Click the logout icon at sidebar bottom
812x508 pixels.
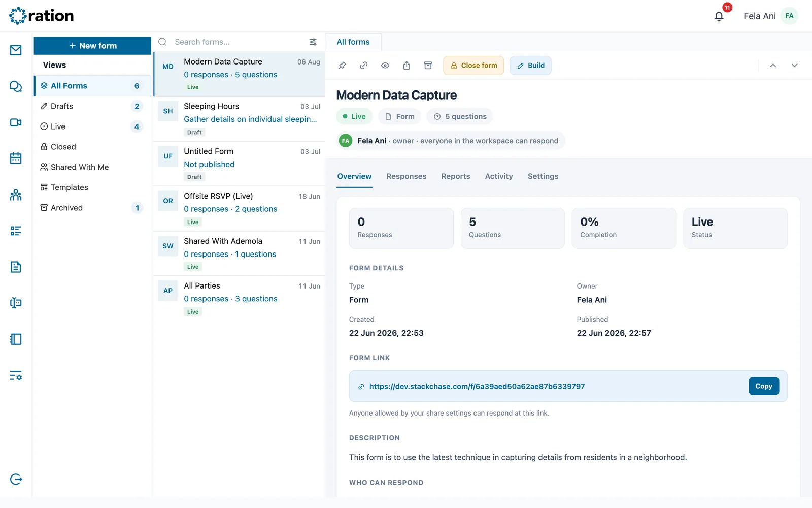pyautogui.click(x=16, y=479)
